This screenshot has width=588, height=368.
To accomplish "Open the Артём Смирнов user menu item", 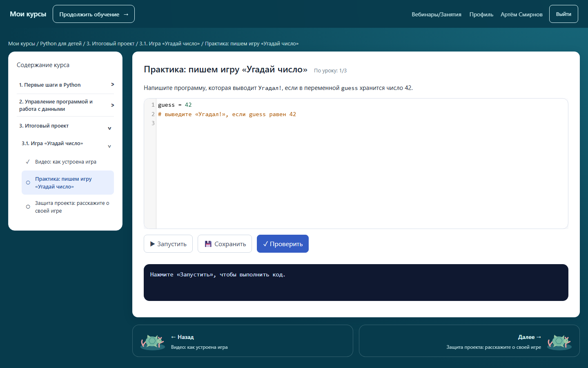I will point(521,14).
